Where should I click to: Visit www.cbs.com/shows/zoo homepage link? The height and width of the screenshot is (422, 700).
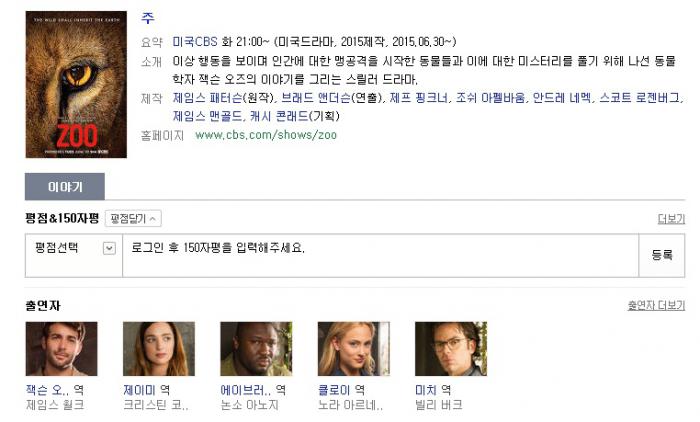click(x=266, y=135)
